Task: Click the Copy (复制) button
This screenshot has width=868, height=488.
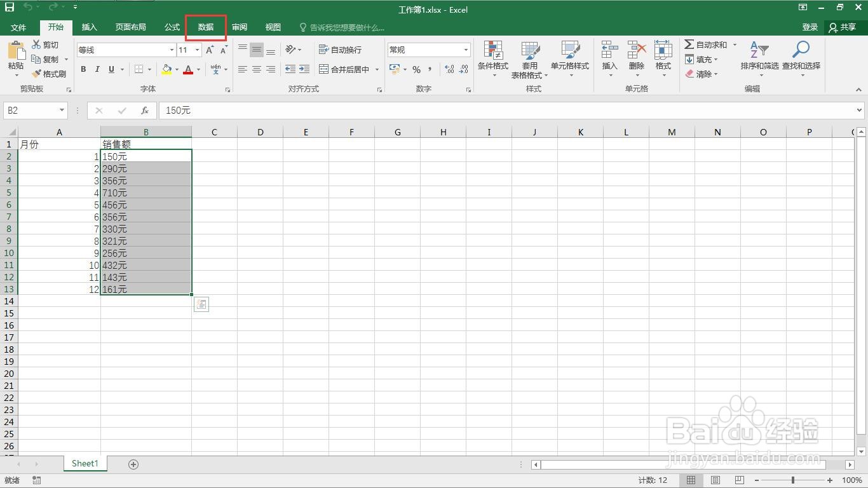Action: 46,59
